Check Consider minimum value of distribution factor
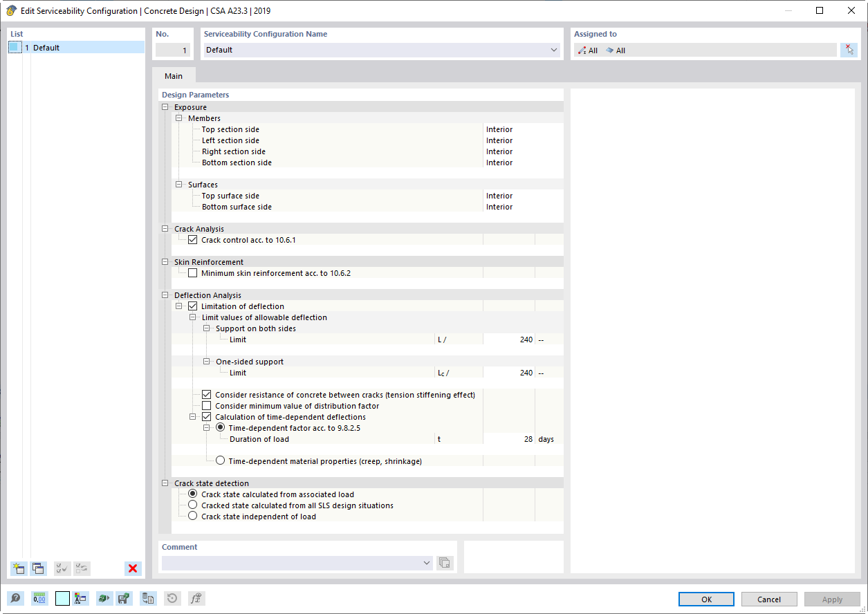Image resolution: width=868 pixels, height=614 pixels. (x=206, y=405)
